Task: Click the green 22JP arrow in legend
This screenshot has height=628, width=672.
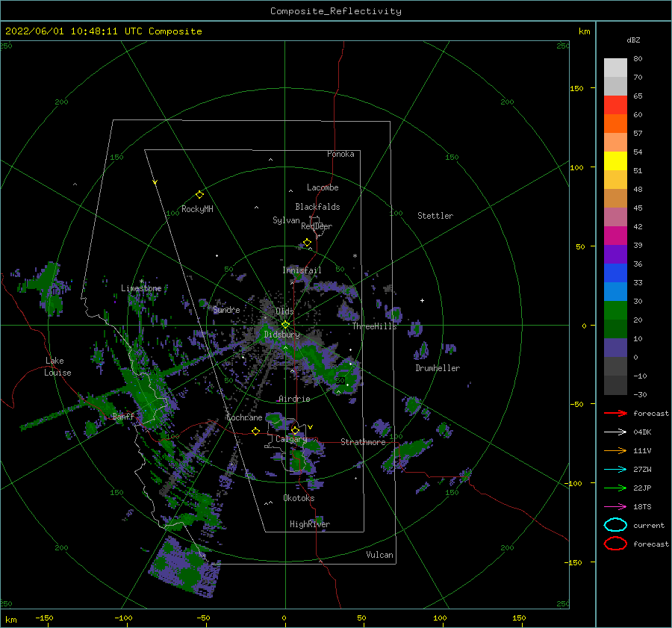Action: click(615, 488)
